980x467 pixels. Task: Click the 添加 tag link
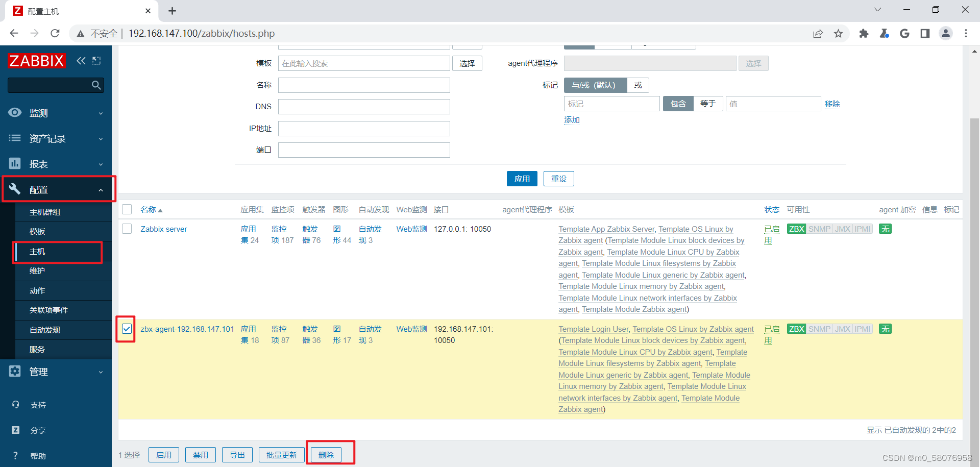[x=572, y=120]
